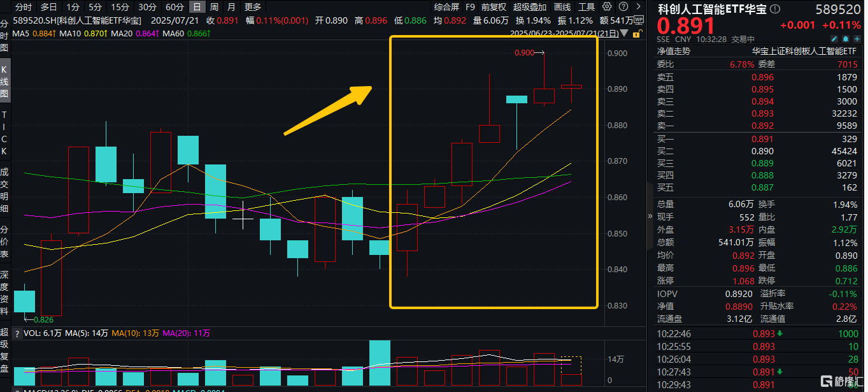This screenshot has width=868, height=392.
Task: Open VOL indicator help question mark
Action: 18,333
